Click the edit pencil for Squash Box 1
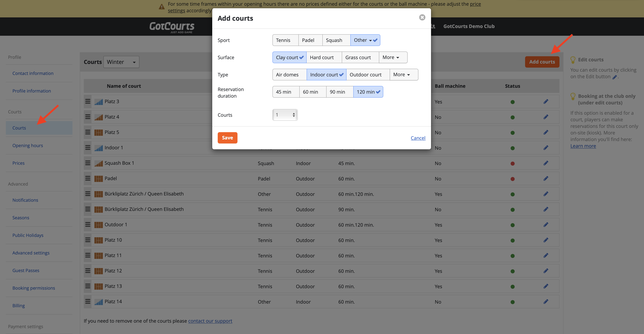This screenshot has width=644, height=334. 546,163
